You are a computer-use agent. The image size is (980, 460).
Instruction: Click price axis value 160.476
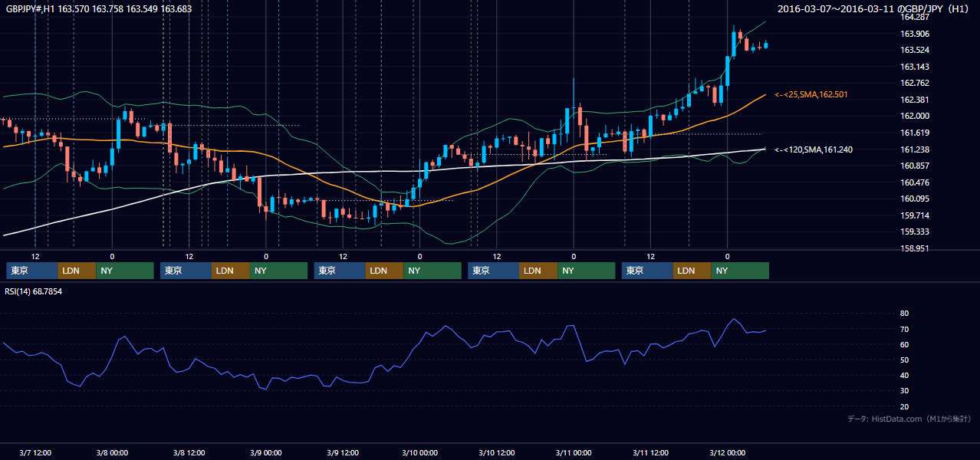tap(914, 182)
